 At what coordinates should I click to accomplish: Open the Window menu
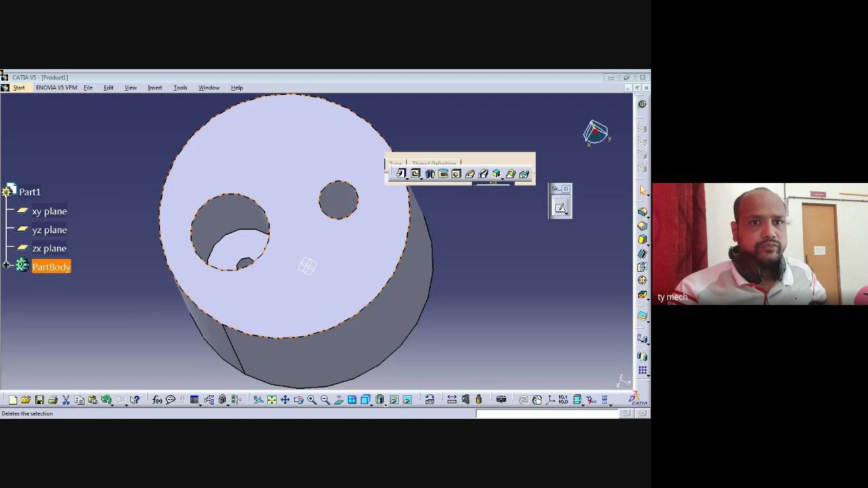click(209, 87)
